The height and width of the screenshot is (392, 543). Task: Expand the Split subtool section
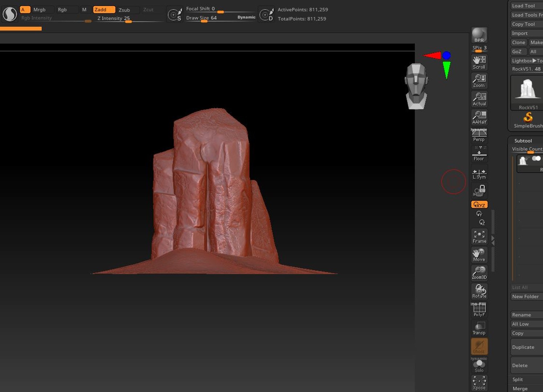[x=518, y=379]
